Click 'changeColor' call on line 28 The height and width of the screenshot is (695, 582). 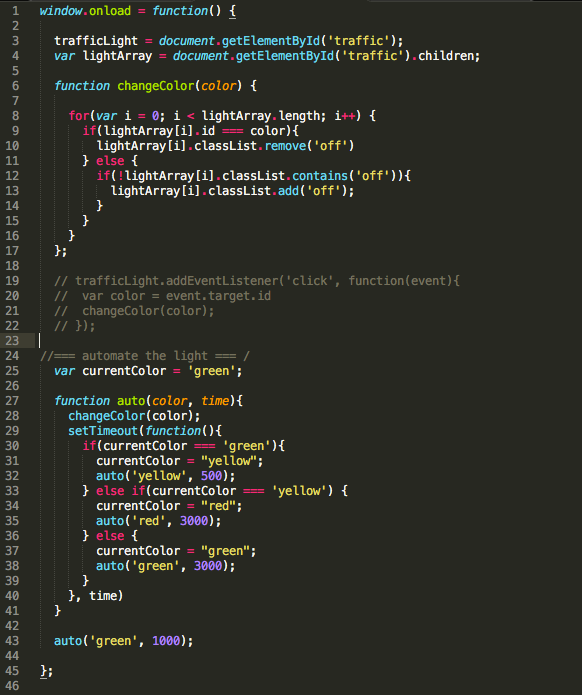[x=106, y=416]
